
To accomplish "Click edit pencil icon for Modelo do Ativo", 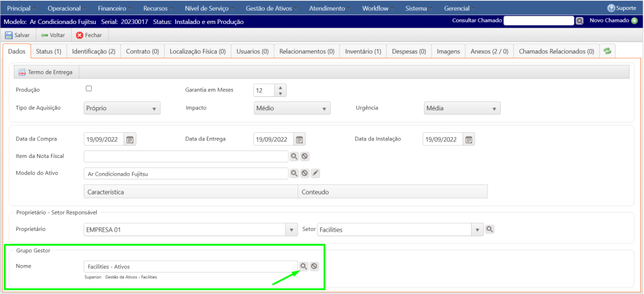I will tap(316, 173).
